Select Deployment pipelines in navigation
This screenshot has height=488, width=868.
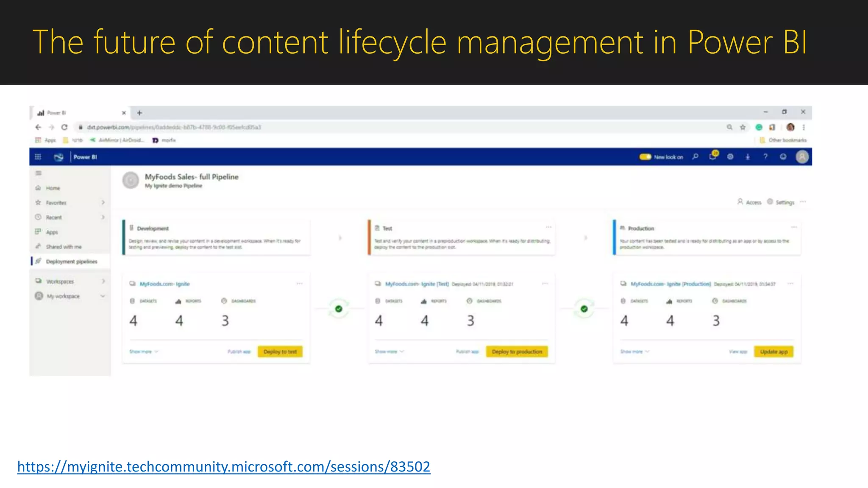(70, 261)
